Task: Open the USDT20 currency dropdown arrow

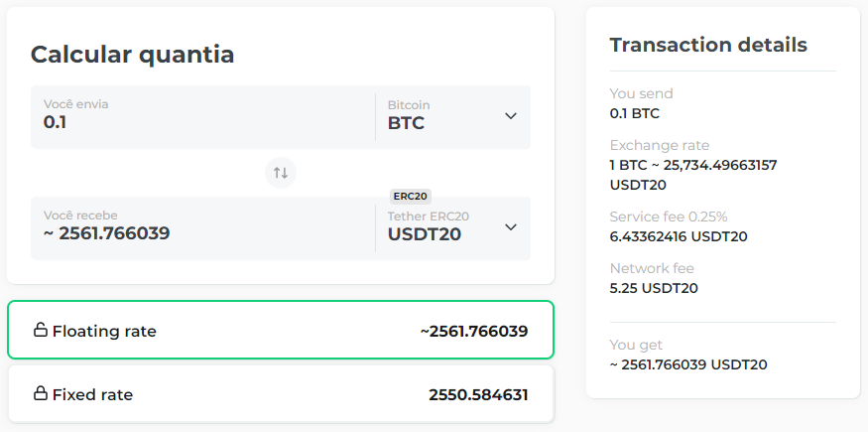Action: click(511, 227)
